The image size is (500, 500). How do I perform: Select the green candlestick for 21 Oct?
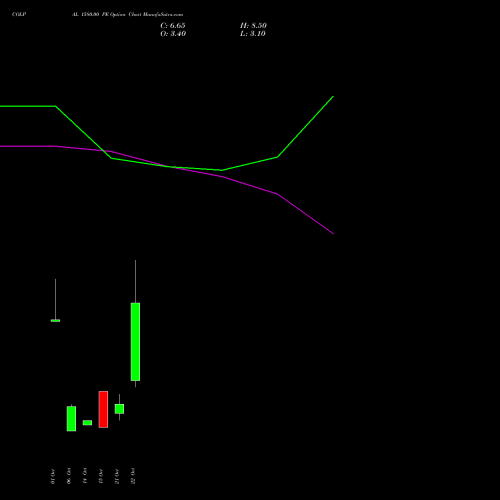(x=119, y=409)
